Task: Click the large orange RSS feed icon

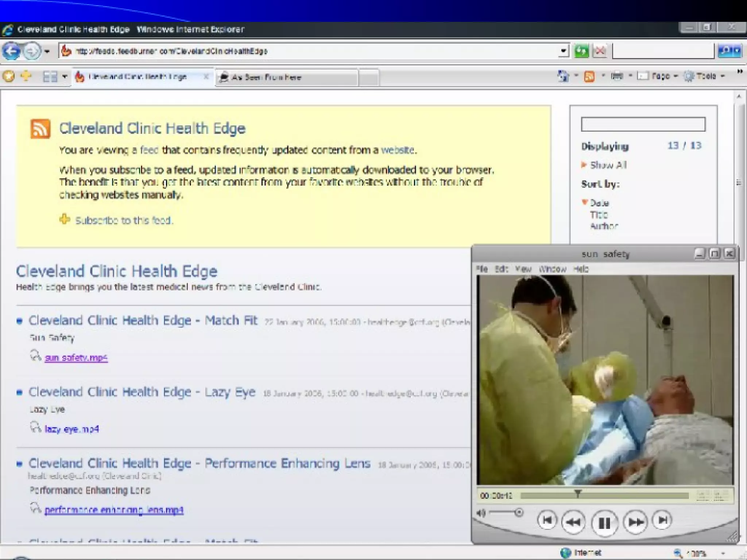Action: coord(40,128)
